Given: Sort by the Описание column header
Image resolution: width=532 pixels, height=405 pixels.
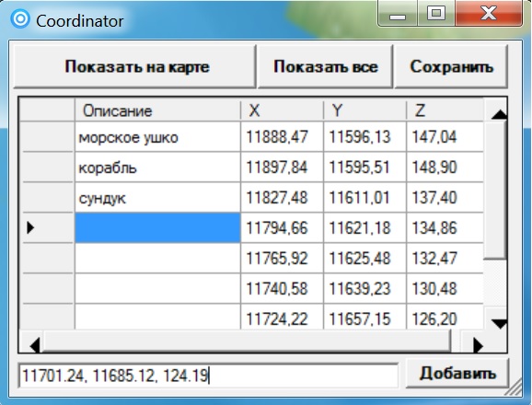Looking at the screenshot, I should [x=157, y=110].
